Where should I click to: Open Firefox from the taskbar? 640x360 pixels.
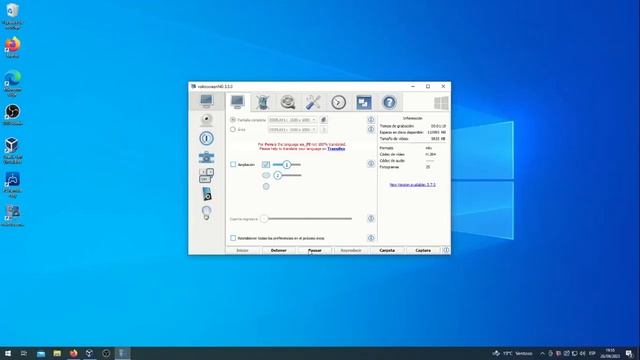(x=73, y=353)
